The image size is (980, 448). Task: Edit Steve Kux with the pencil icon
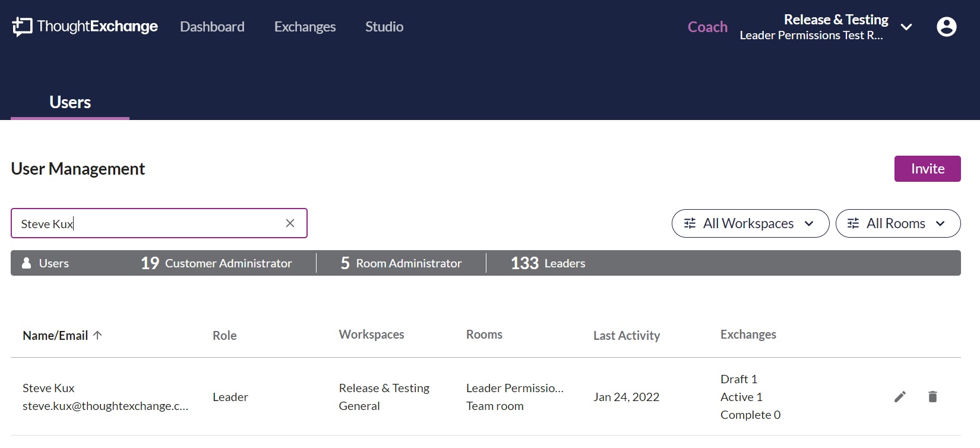click(x=900, y=396)
